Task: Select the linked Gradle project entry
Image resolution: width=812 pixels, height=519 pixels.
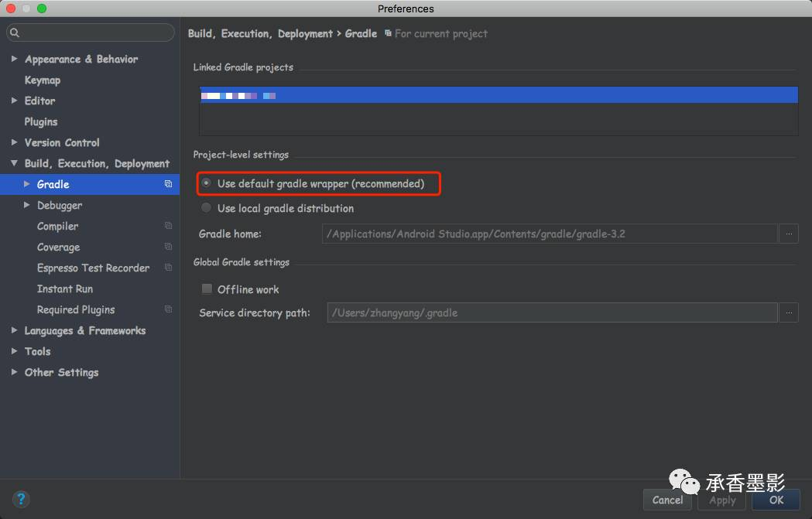Action: pos(495,94)
